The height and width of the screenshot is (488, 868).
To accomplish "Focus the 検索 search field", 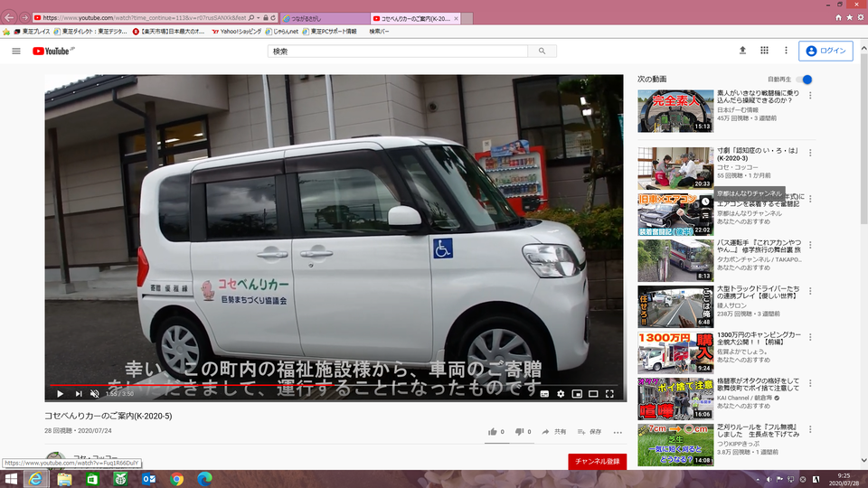I will (x=398, y=51).
